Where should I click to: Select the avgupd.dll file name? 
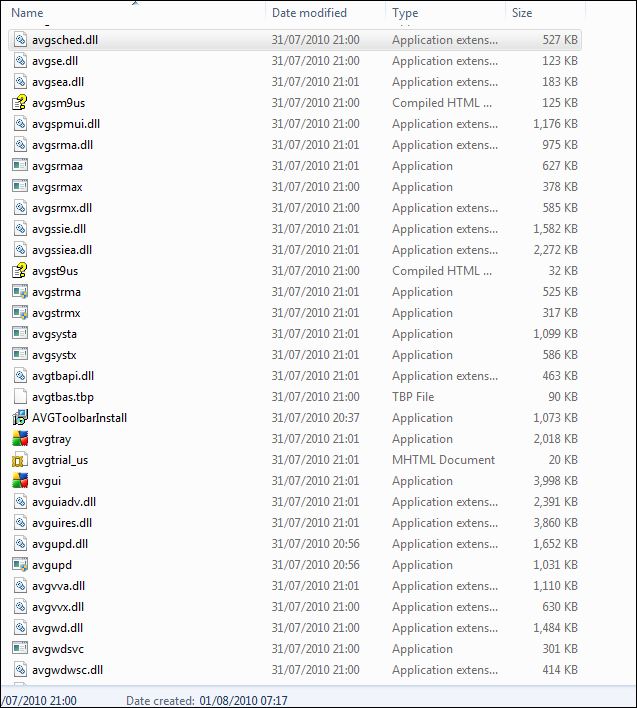(x=60, y=544)
